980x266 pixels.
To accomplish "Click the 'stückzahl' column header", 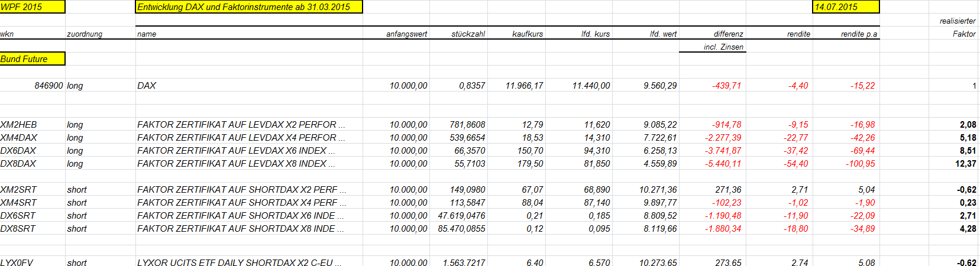I will (468, 34).
